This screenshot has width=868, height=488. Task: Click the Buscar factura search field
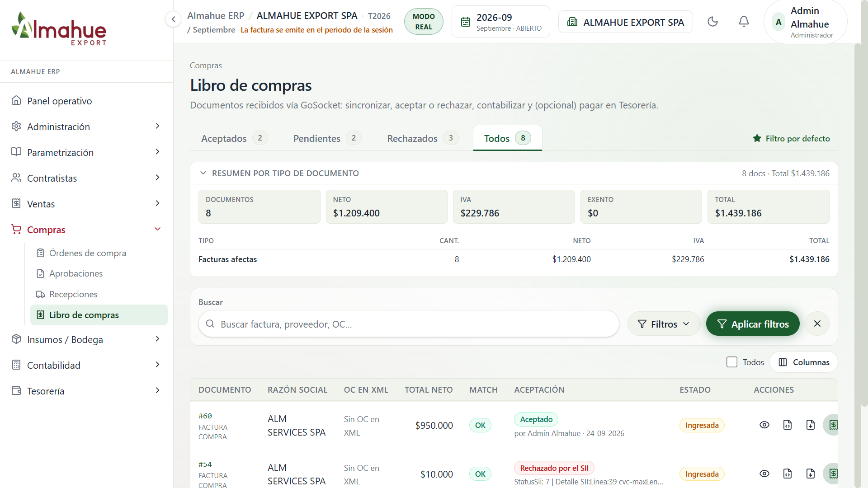pyautogui.click(x=409, y=324)
